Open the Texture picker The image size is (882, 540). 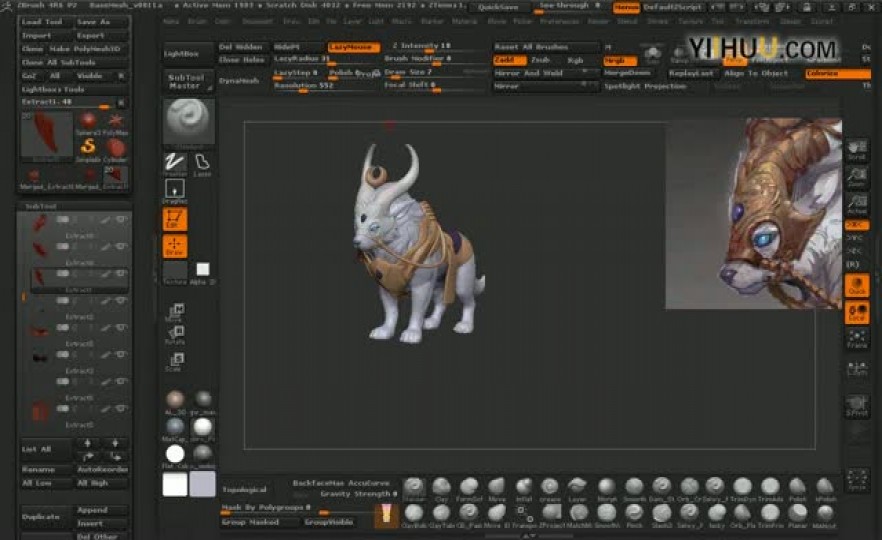[174, 272]
